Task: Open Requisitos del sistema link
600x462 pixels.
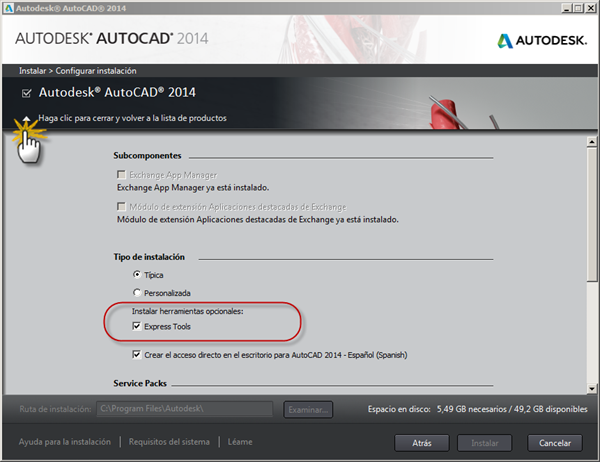Action: pos(169,442)
